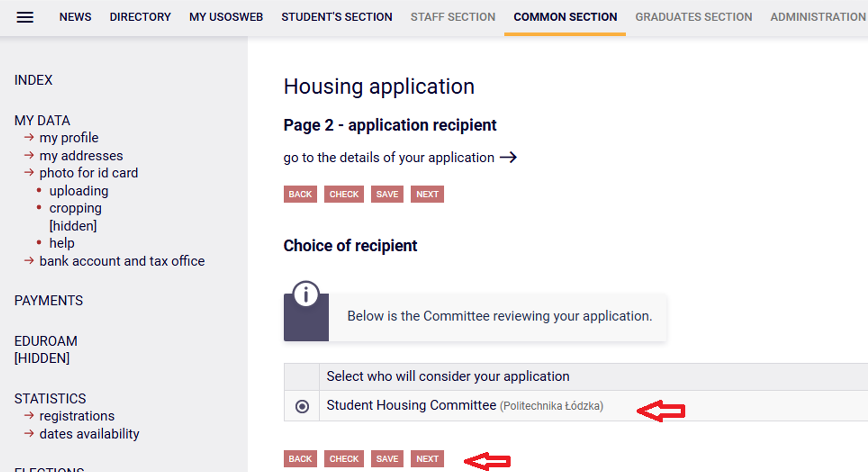Click arrow icon before 'registrations'
Viewport: 868px width, 472px height.
[x=29, y=415]
